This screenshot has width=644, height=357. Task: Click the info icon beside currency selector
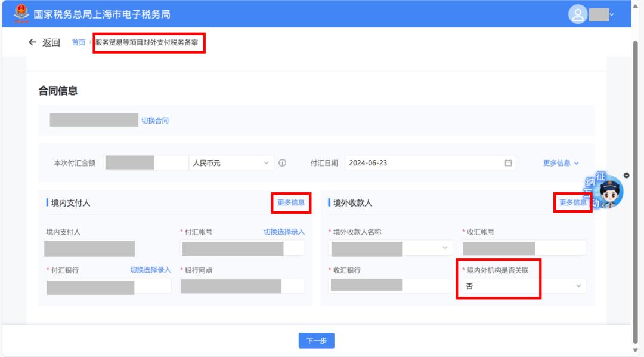click(x=283, y=163)
